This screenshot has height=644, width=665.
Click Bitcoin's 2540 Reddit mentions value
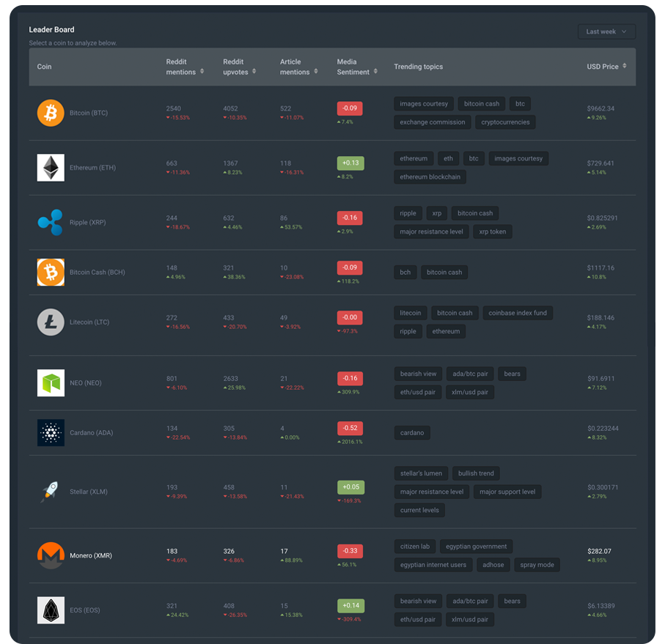click(174, 108)
